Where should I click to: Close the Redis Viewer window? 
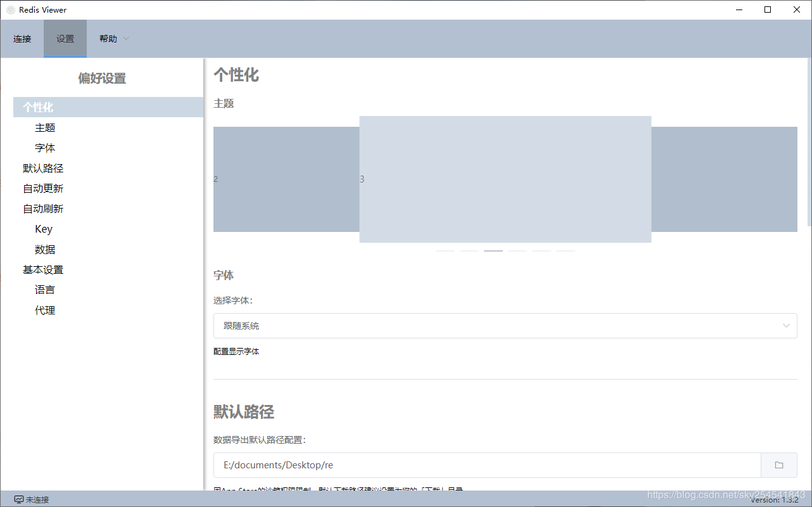point(797,10)
